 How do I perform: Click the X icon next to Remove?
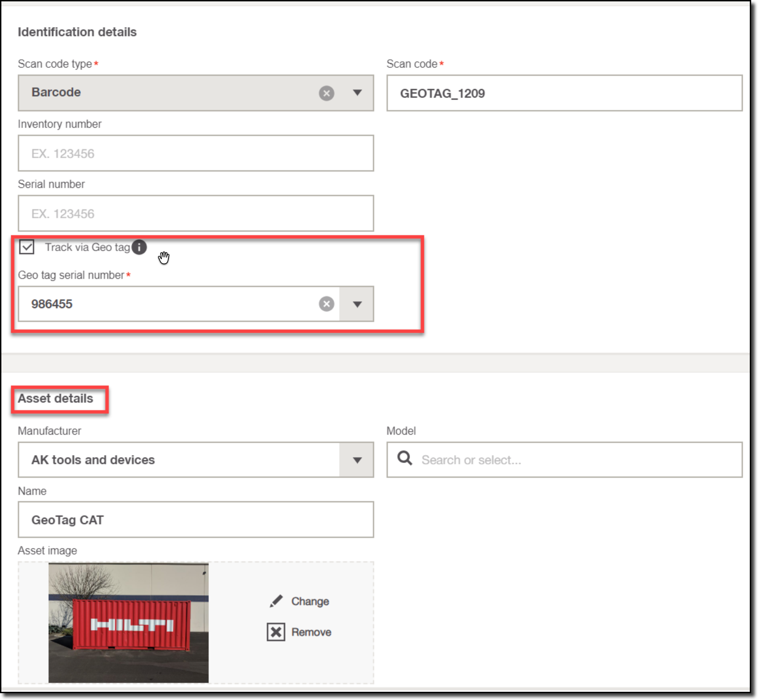coord(276,632)
